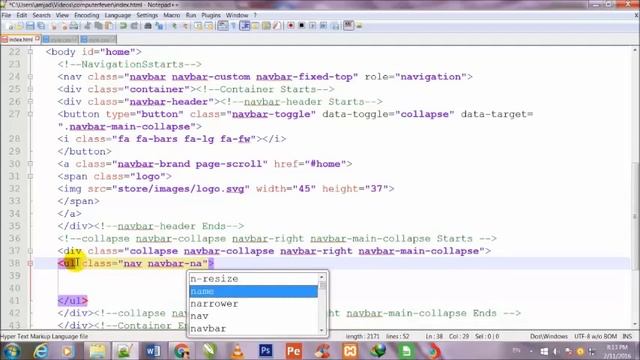Viewport: 640px width, 360px height.
Task: Click the Replace toolbar icon
Action: pyautogui.click(x=159, y=26)
